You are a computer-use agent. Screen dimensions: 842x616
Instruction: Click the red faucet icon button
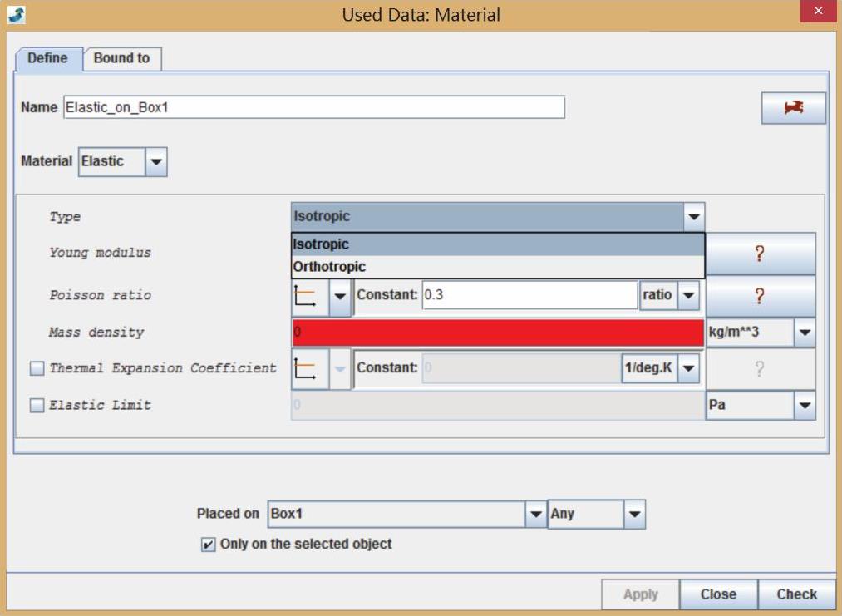point(793,108)
